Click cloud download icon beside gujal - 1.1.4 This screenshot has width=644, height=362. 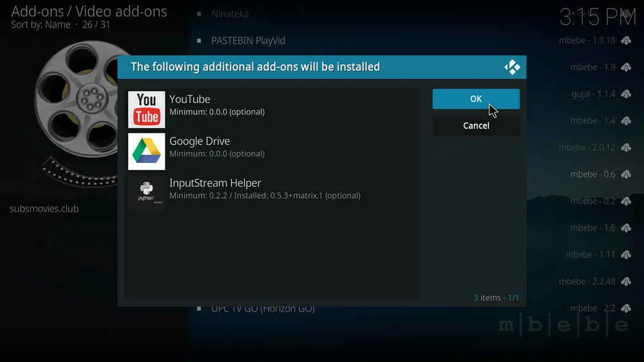[626, 94]
